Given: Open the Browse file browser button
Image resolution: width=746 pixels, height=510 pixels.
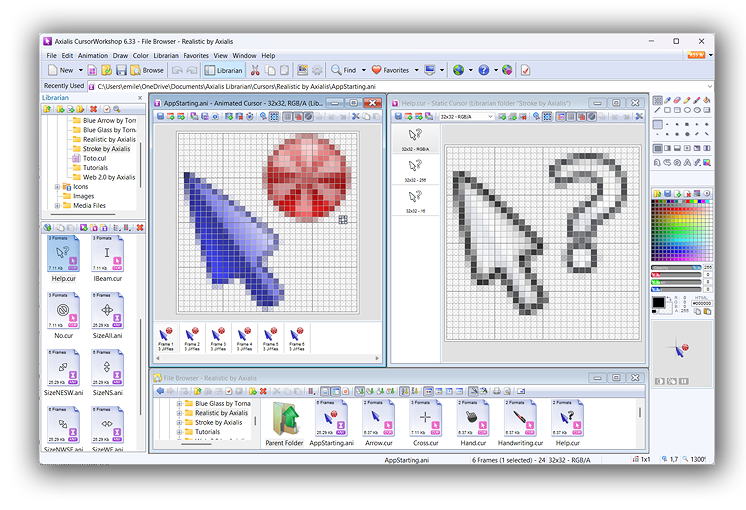Looking at the screenshot, I should coord(146,71).
